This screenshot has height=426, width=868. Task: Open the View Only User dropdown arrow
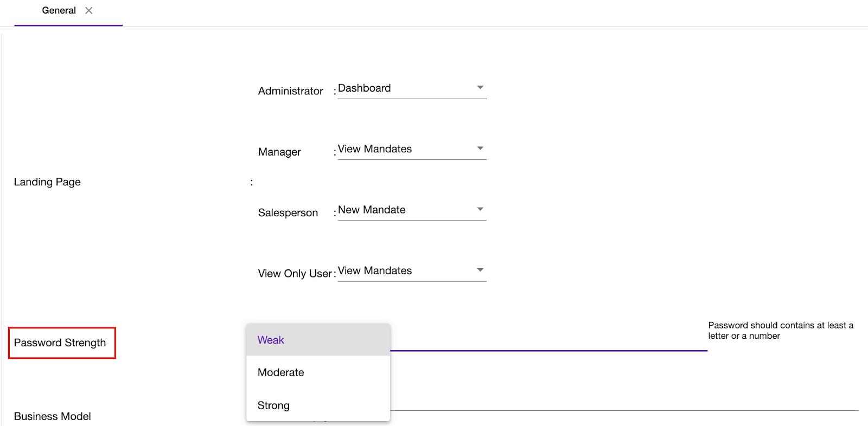(480, 270)
